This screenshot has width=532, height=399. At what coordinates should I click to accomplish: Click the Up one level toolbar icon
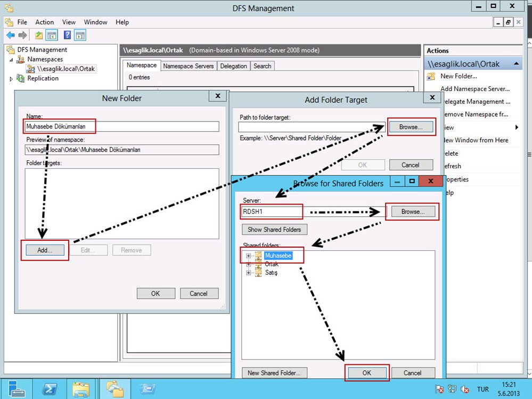click(39, 35)
